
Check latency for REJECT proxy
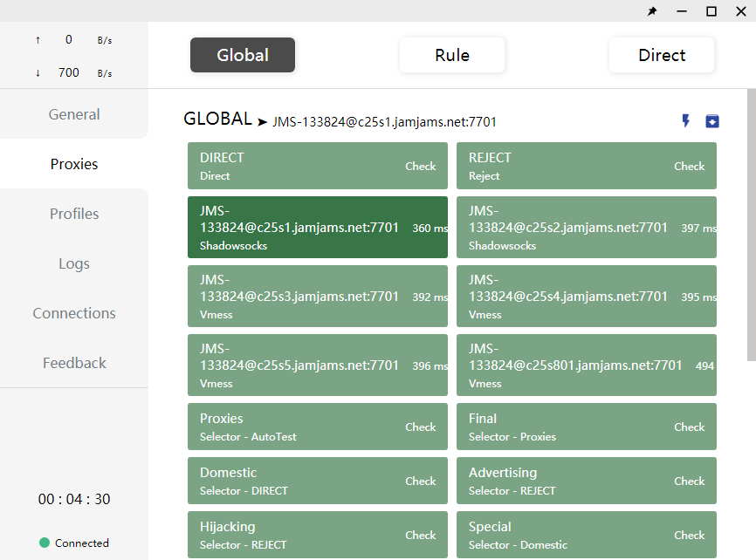coord(689,166)
